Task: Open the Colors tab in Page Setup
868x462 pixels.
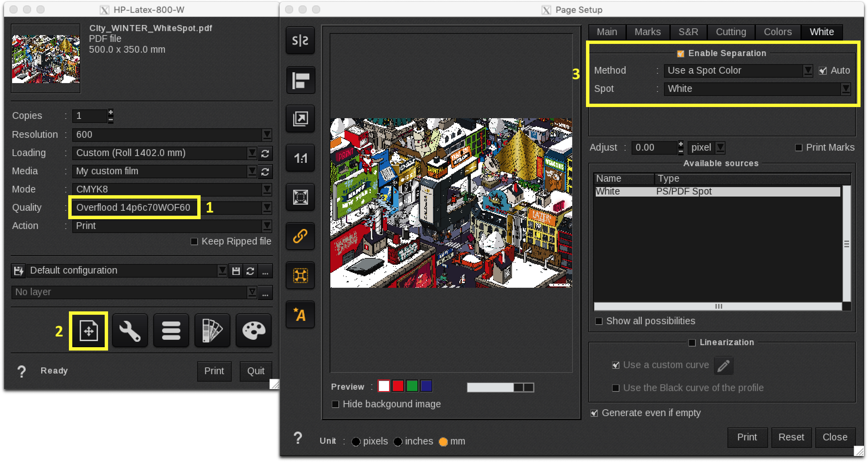Action: (777, 31)
